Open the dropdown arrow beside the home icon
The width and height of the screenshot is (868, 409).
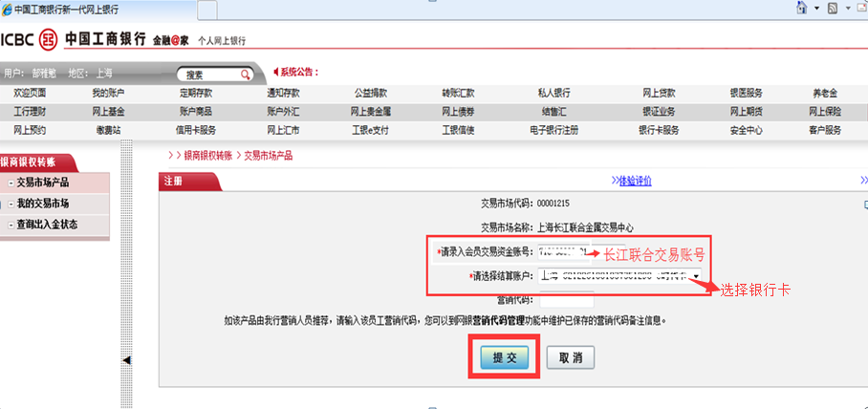coord(815,10)
